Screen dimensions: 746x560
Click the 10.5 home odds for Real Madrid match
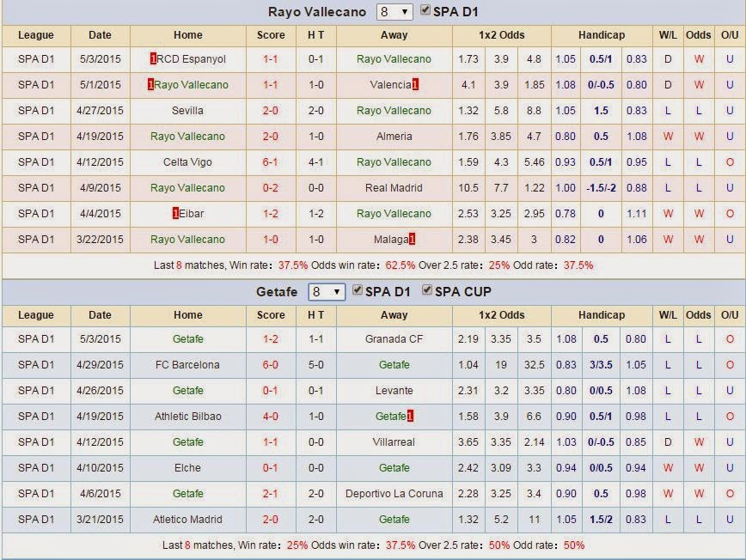pyautogui.click(x=468, y=188)
